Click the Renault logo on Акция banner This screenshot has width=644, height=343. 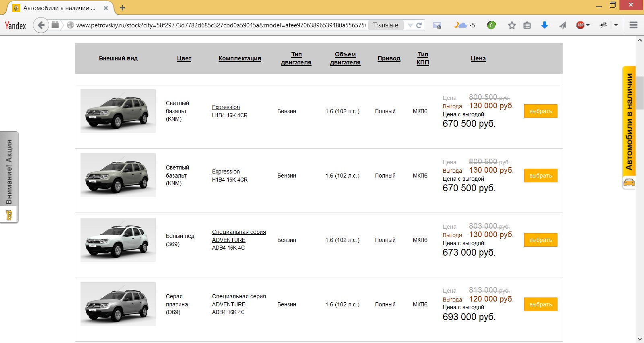[9, 215]
